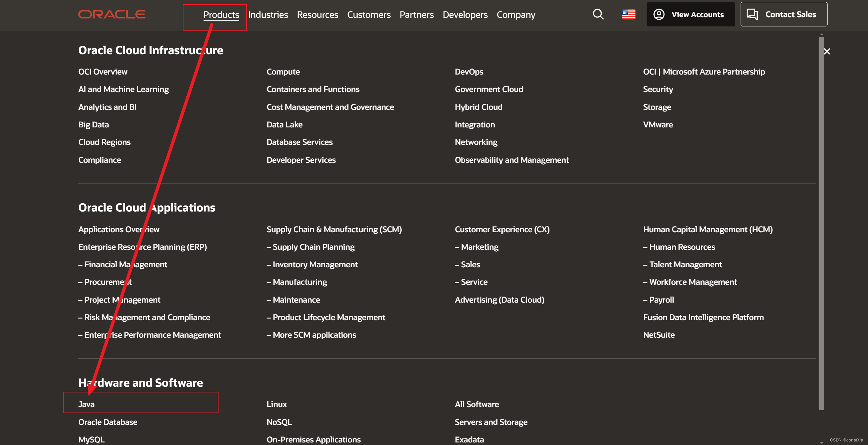Open the US flag country selector

[x=628, y=14]
